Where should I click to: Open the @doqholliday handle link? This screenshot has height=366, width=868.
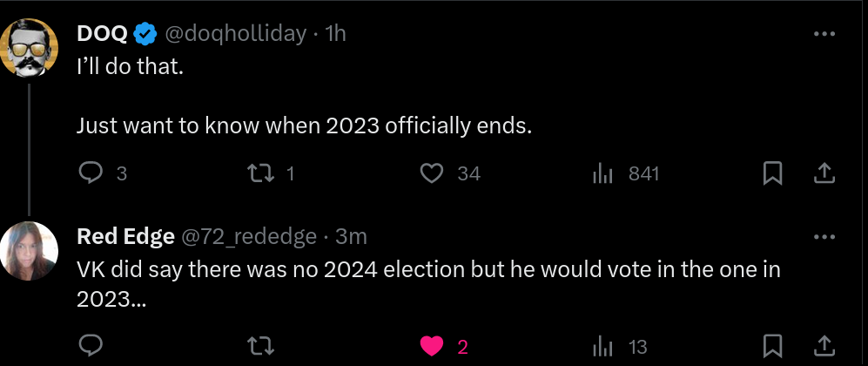[x=235, y=34]
